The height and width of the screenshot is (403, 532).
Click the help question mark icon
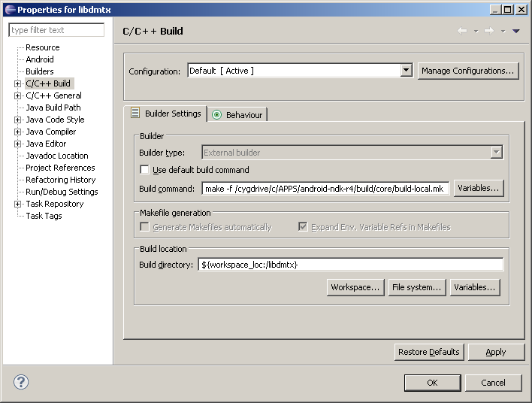coord(21,382)
